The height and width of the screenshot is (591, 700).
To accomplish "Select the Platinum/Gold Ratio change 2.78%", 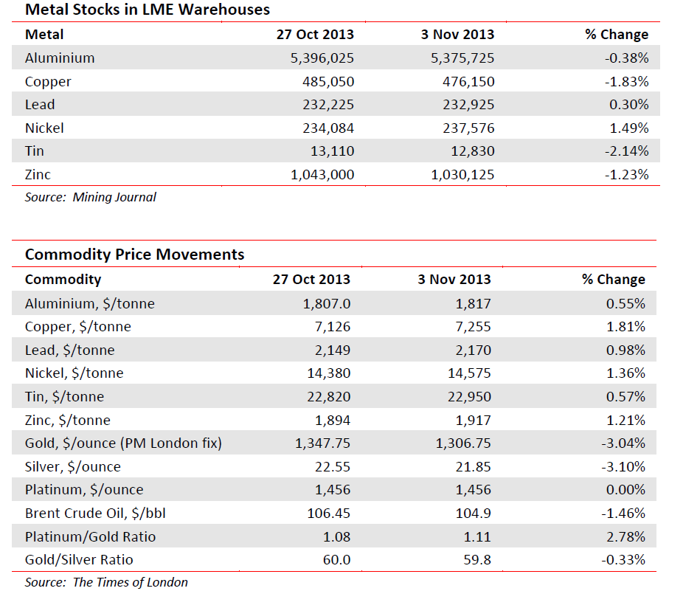I will (x=626, y=536).
